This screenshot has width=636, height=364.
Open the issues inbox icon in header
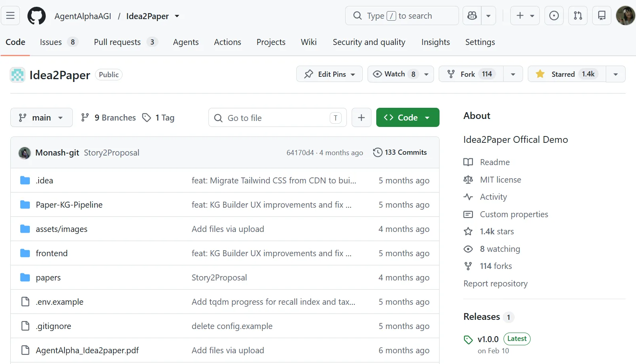tap(554, 16)
